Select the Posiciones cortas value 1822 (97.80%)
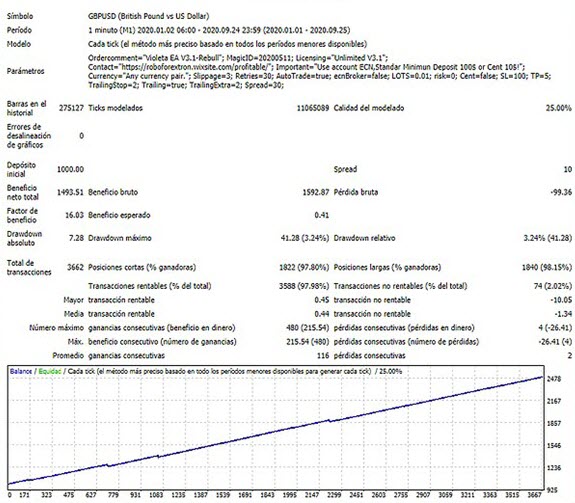This screenshot has width=575, height=503. (x=304, y=268)
